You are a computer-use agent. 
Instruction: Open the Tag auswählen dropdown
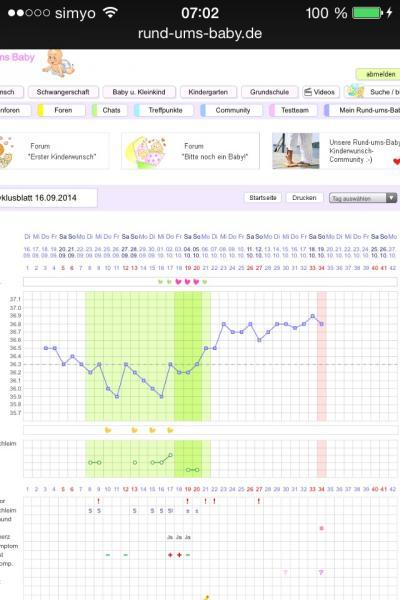tap(362, 198)
